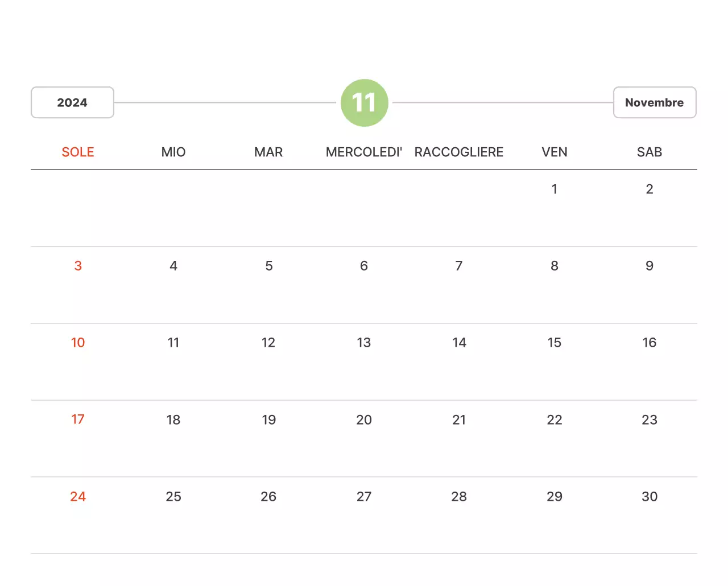Choose the red date 17
This screenshot has width=728, height=586.
(x=78, y=419)
